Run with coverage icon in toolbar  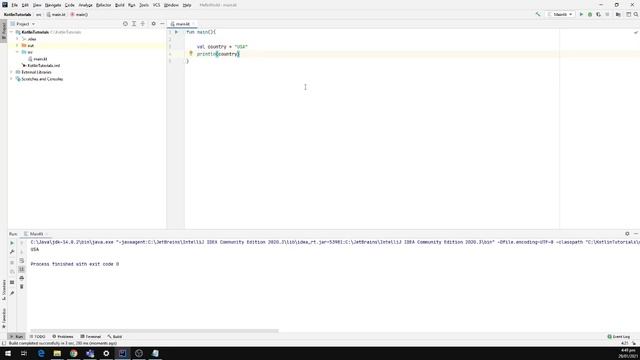click(x=598, y=14)
